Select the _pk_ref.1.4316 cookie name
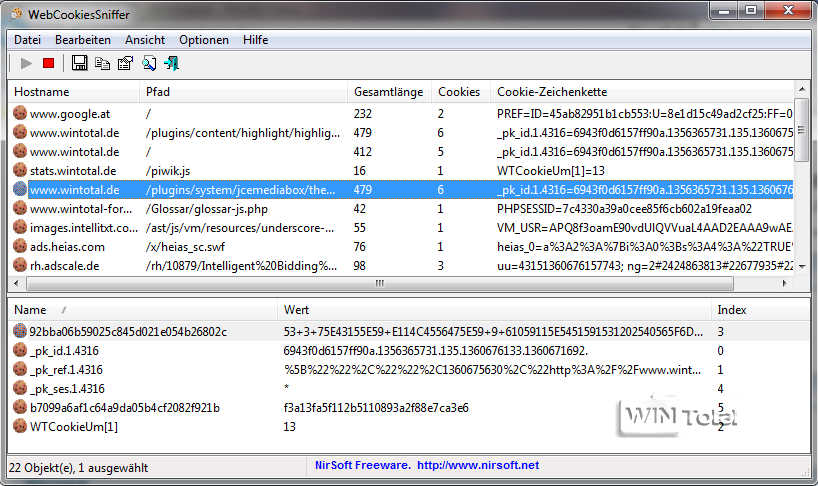 click(66, 370)
